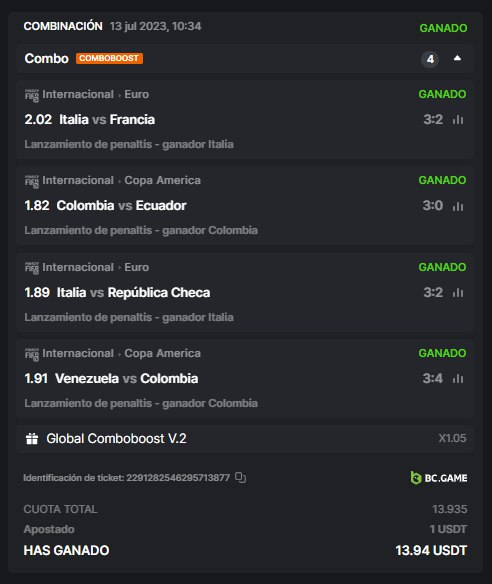Click the first Internacional Copa America league label
This screenshot has width=492, height=584.
(121, 180)
